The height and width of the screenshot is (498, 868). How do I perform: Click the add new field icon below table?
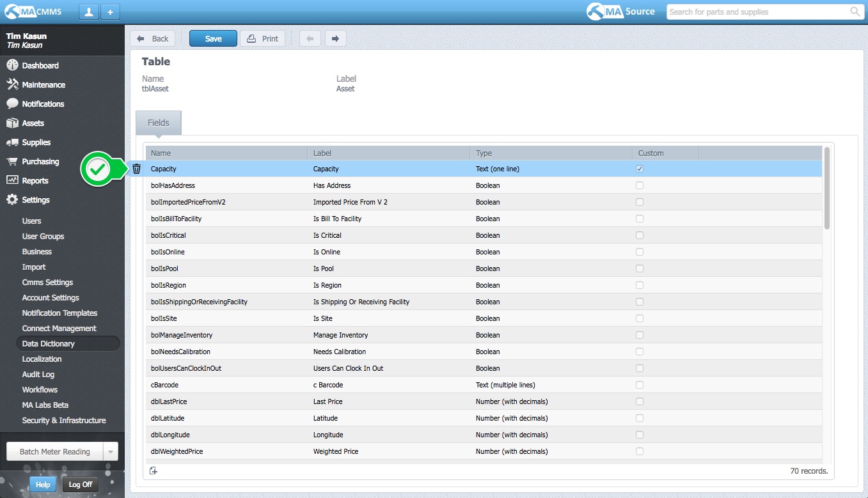(x=153, y=471)
